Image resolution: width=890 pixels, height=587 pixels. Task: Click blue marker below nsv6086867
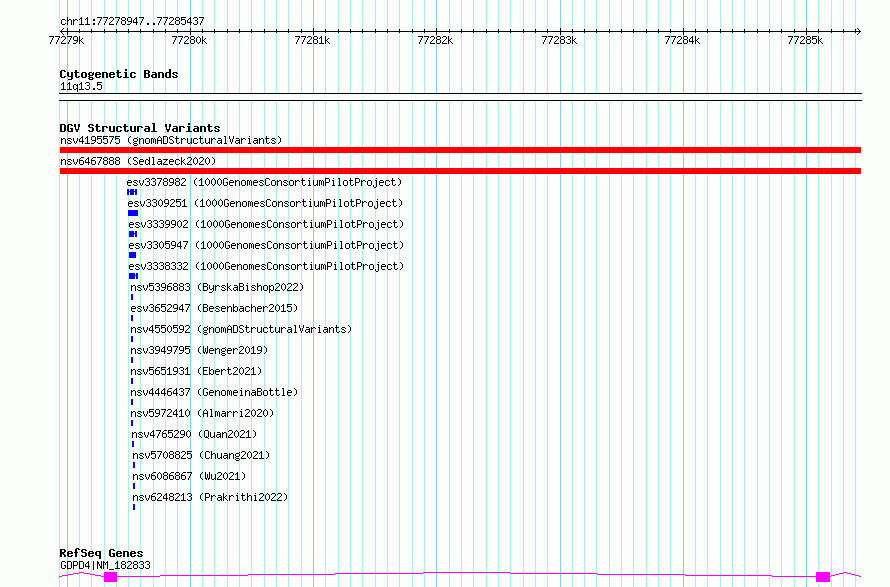point(134,486)
